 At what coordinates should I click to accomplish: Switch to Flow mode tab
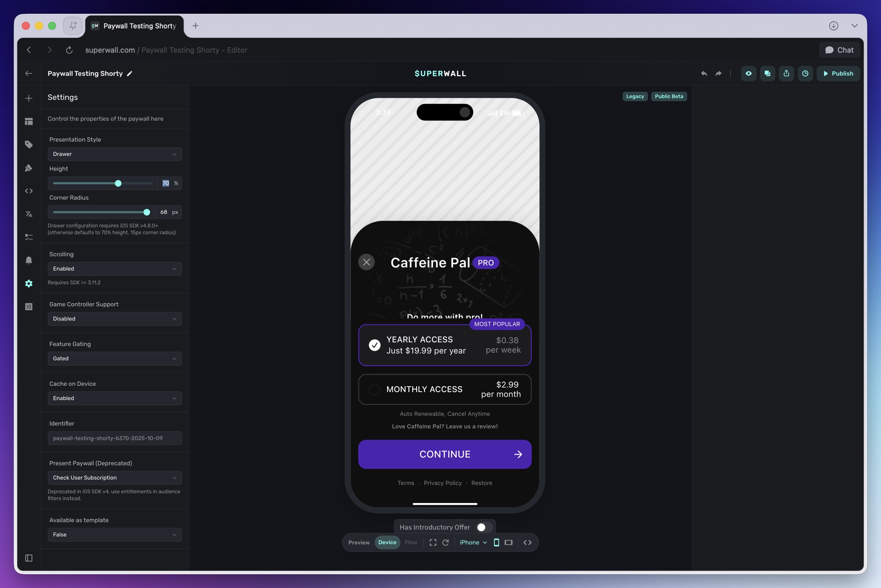(x=411, y=542)
